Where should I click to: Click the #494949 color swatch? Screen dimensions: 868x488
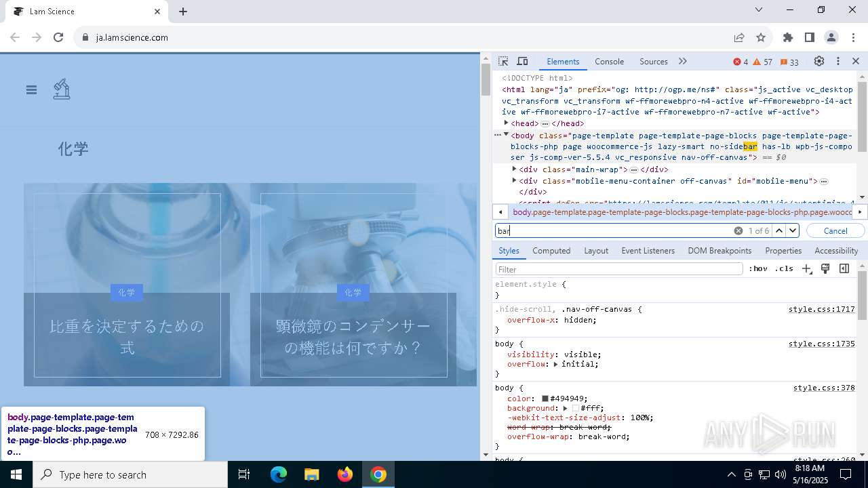[545, 399]
